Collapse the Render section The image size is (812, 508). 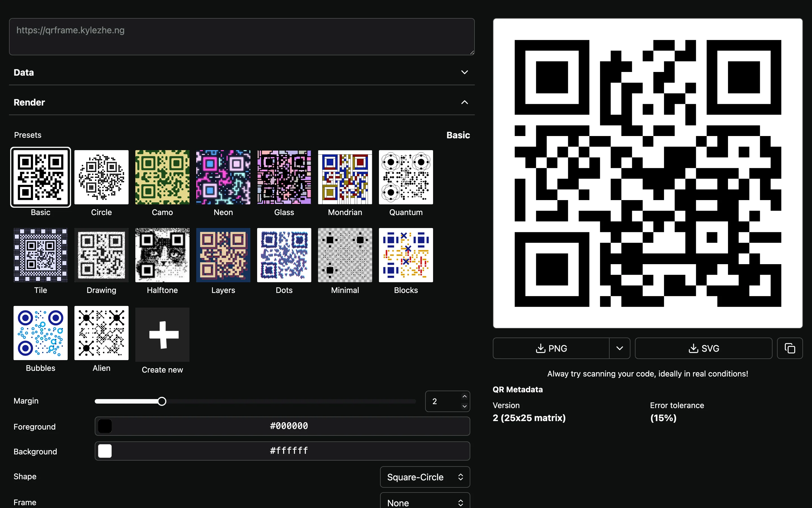[242, 102]
